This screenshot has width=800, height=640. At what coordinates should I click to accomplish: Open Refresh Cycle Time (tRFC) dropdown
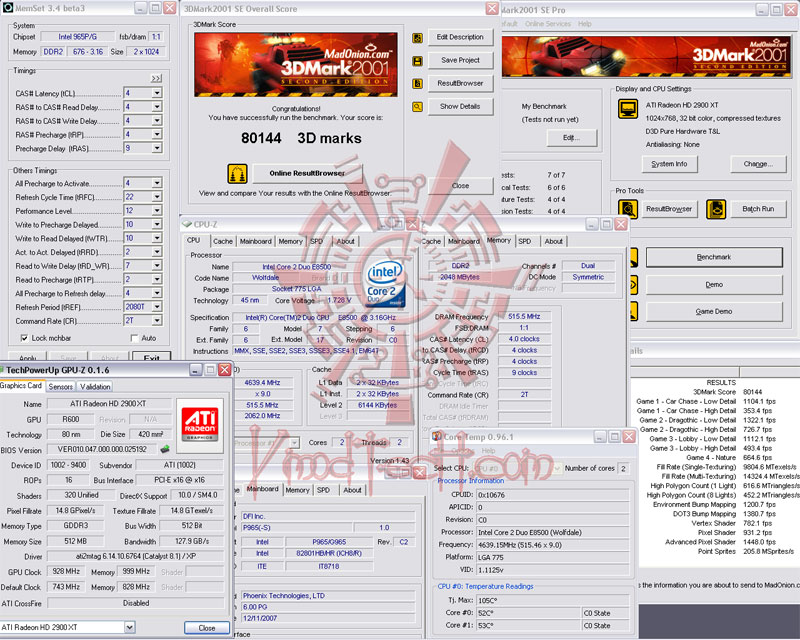[157, 196]
